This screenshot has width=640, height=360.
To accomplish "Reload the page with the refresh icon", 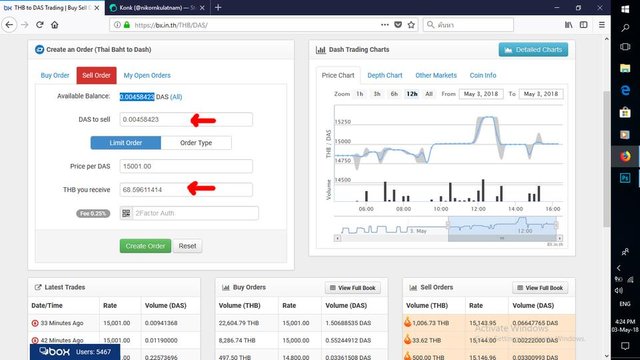I will click(40, 25).
